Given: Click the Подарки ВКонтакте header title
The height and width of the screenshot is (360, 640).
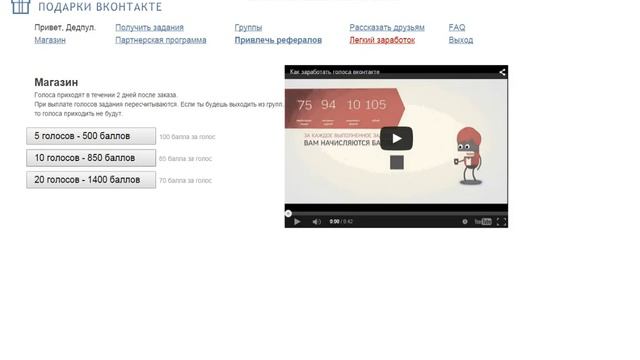Looking at the screenshot, I should (x=100, y=7).
